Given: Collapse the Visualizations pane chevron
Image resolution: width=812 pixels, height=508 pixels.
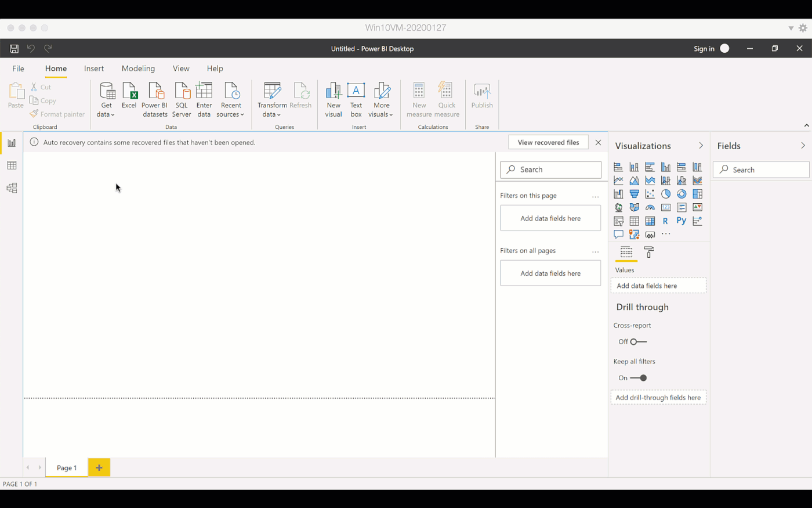Looking at the screenshot, I should (x=701, y=146).
